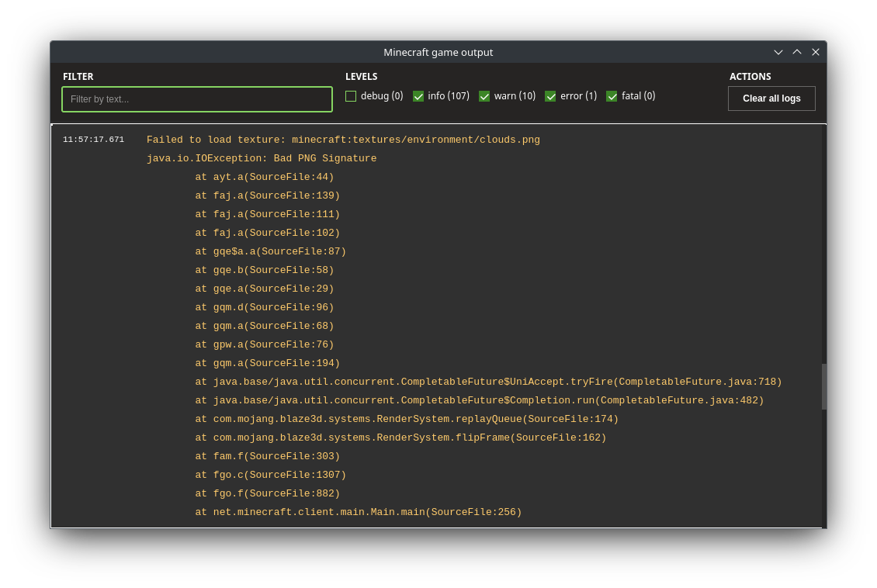
Task: Select the RenderSystem.replayQueue stack trace line
Action: coord(407,419)
